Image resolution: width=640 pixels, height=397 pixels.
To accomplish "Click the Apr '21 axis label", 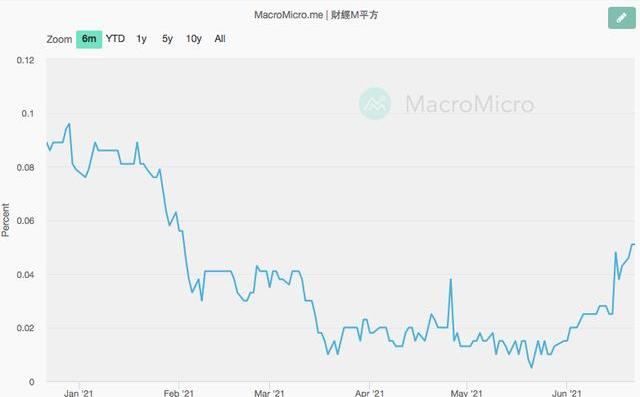I will (369, 393).
